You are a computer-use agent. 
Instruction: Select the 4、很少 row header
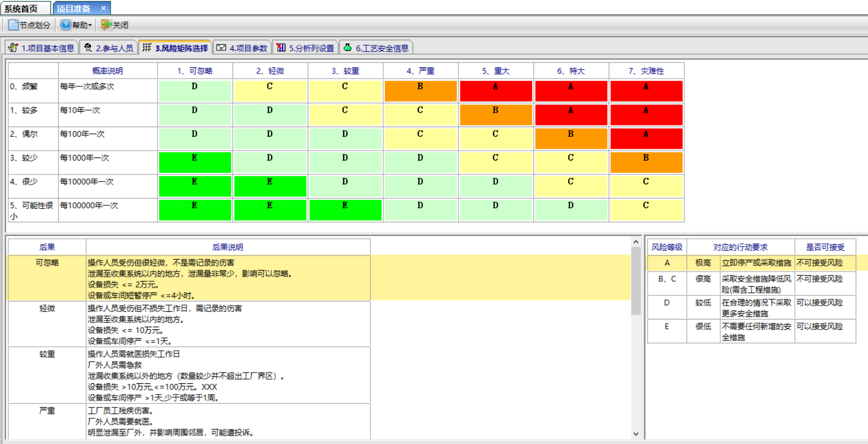coord(33,186)
